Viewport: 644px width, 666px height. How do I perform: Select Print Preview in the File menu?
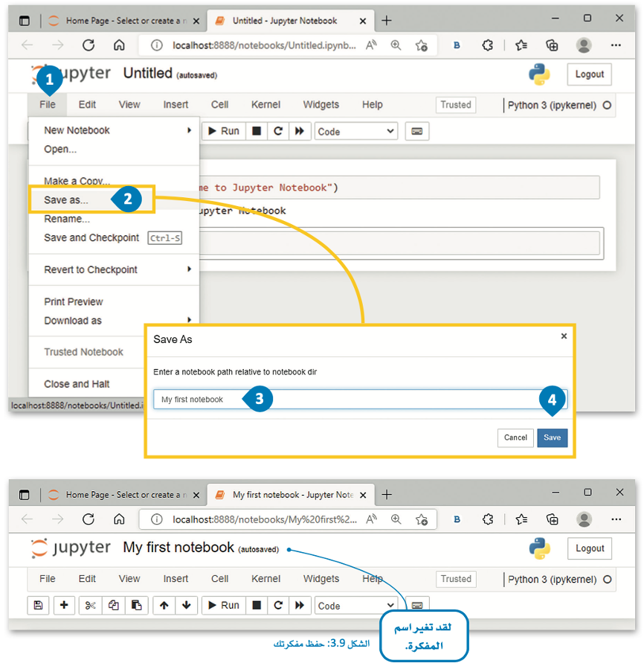click(x=74, y=302)
